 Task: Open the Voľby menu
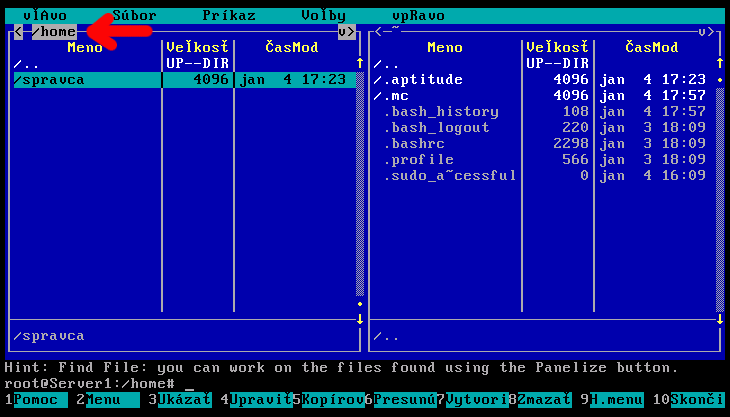tap(323, 16)
